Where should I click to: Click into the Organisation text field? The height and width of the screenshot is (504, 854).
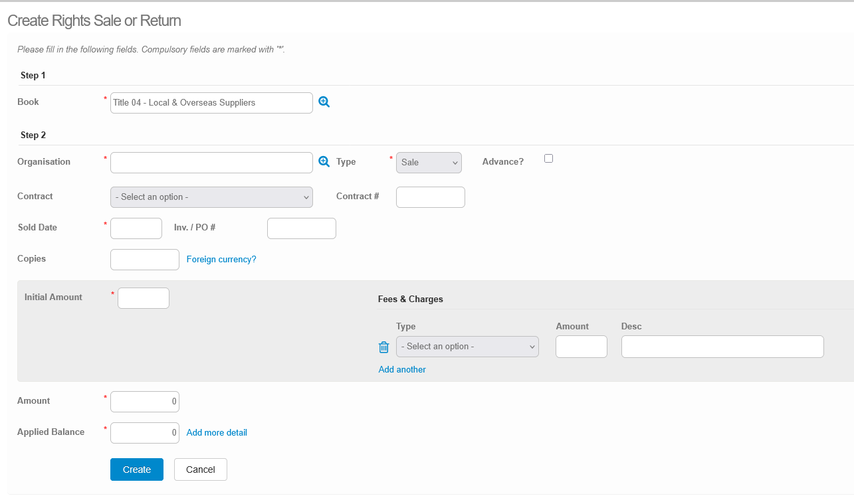point(211,163)
